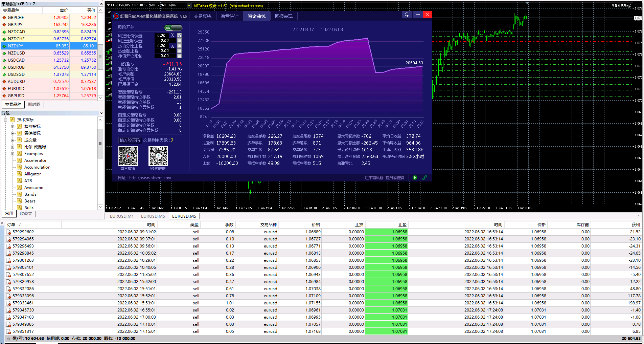Check the 风控金额设置 checkbox
The image size is (644, 344).
point(179,40)
